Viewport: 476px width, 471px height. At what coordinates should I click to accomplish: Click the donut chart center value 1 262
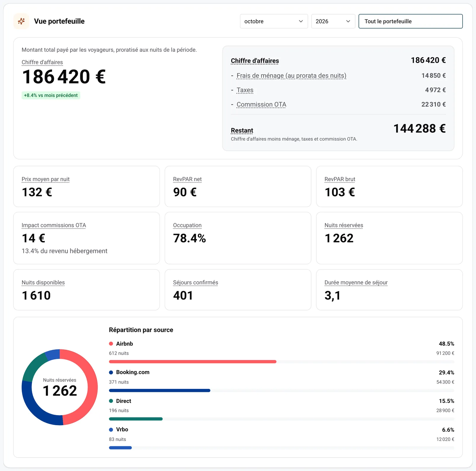[x=60, y=391]
